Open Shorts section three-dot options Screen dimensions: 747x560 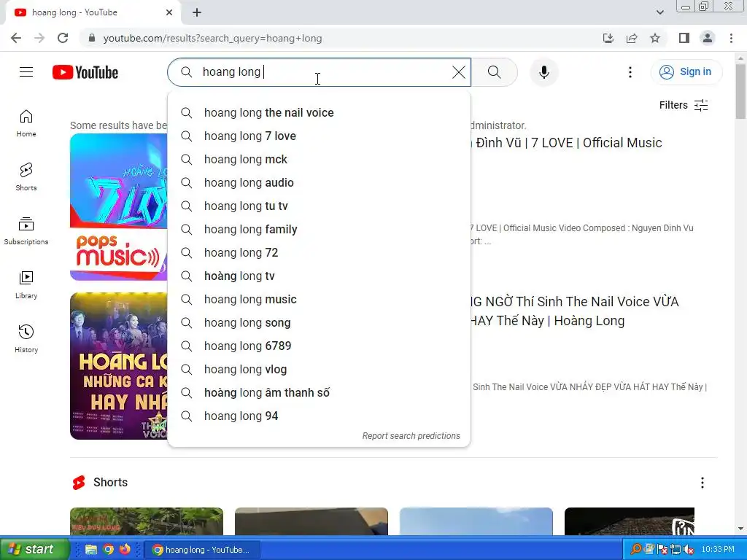[703, 483]
